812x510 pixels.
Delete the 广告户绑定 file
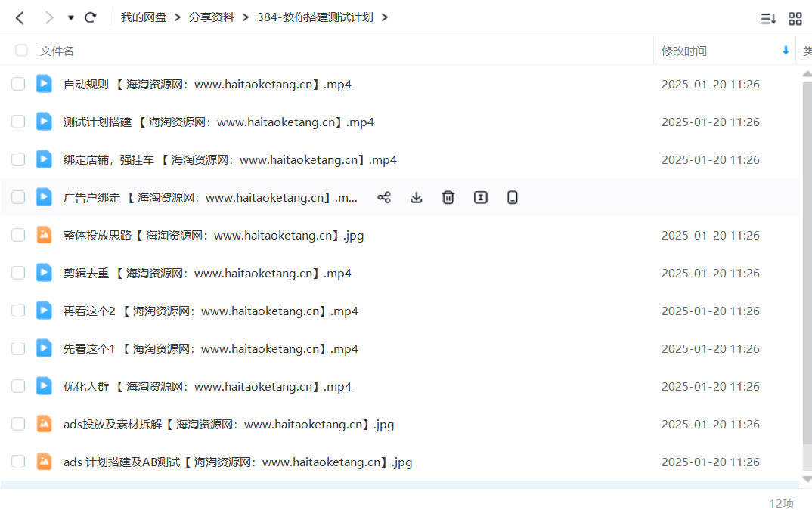[x=448, y=197]
